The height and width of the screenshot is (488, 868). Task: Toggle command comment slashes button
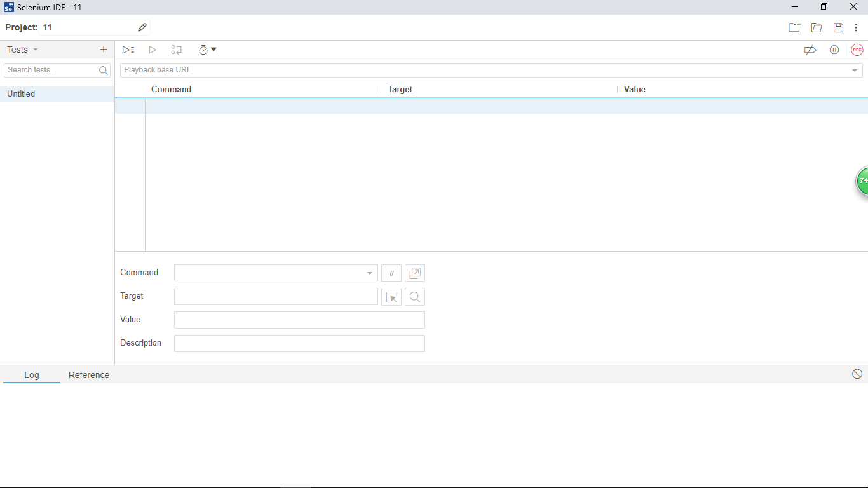391,273
